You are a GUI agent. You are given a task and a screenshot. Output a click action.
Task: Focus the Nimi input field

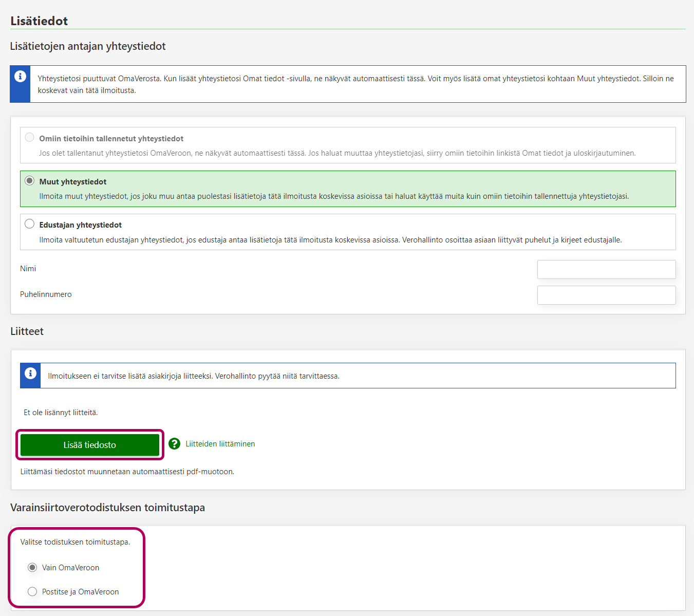[606, 269]
